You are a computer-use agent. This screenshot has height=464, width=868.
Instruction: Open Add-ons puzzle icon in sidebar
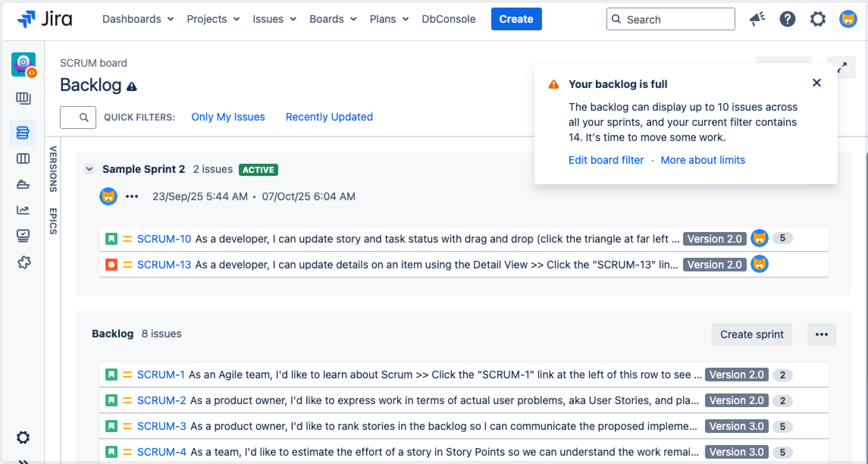24,262
